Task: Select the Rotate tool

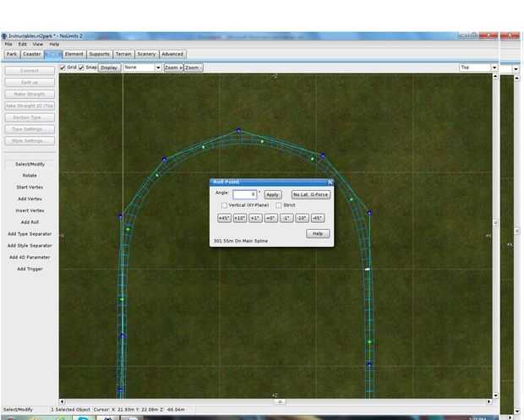Action: 30,176
